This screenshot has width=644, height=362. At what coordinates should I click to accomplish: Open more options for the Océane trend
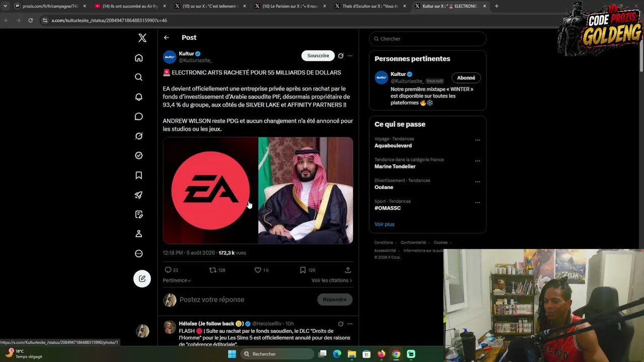[x=477, y=182]
